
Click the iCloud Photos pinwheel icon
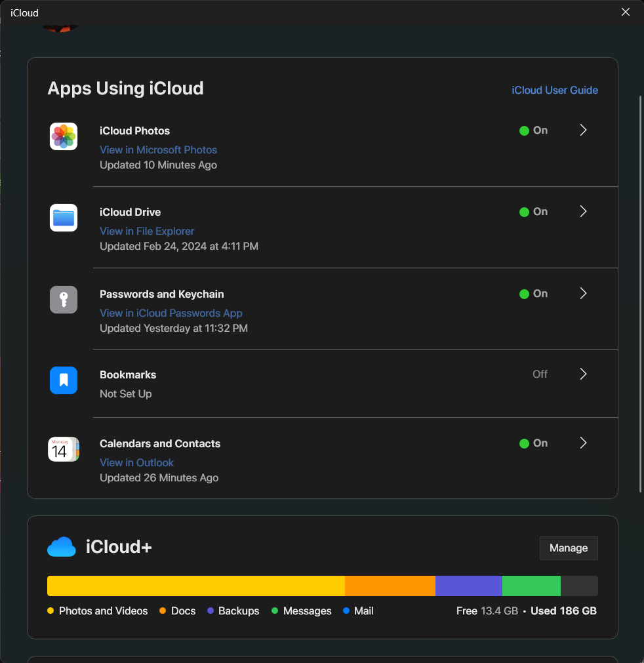[x=64, y=136]
